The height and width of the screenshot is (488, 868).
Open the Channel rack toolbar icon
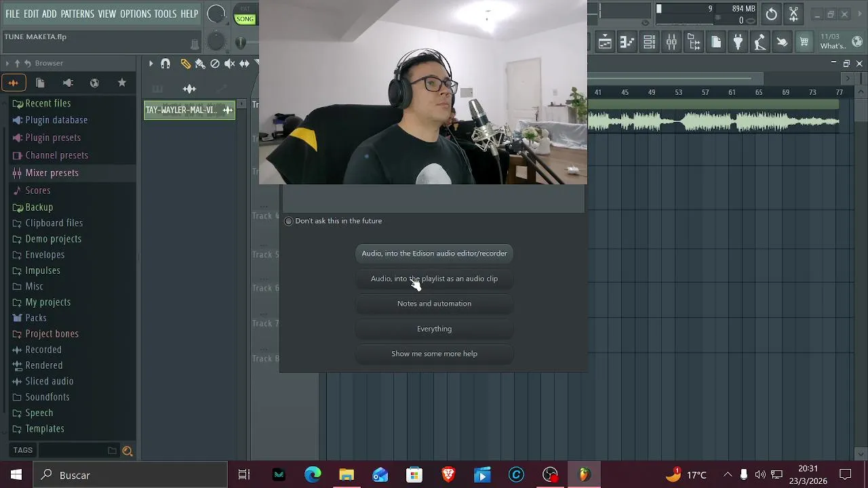tap(650, 43)
